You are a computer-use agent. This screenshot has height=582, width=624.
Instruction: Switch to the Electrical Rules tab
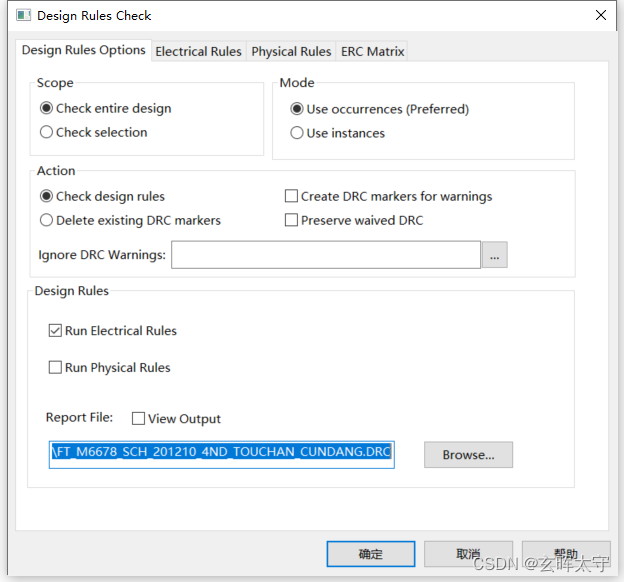(x=198, y=51)
